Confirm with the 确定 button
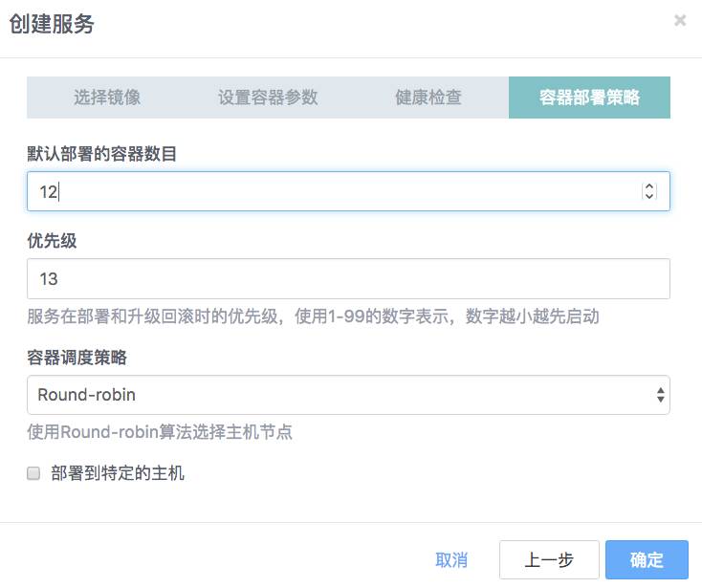The width and height of the screenshot is (702, 588). (647, 560)
